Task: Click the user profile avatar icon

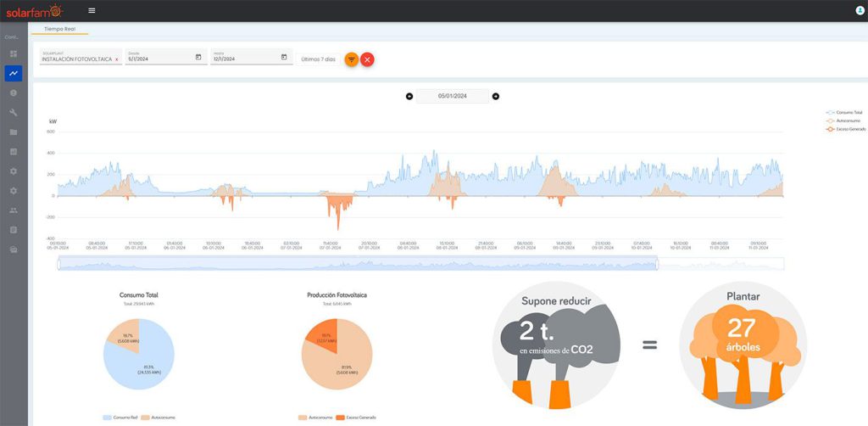Action: pyautogui.click(x=860, y=10)
